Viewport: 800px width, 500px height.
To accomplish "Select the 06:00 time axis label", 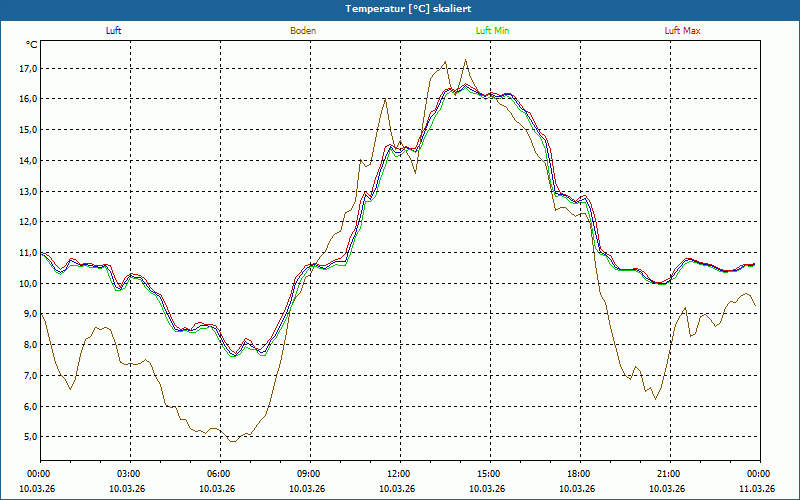I will [219, 474].
